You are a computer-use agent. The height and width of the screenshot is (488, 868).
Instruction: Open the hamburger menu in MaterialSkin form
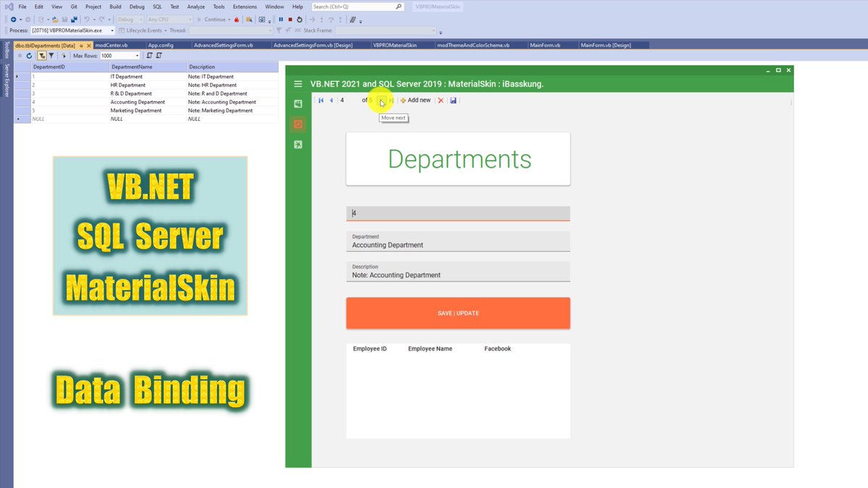[x=298, y=84]
